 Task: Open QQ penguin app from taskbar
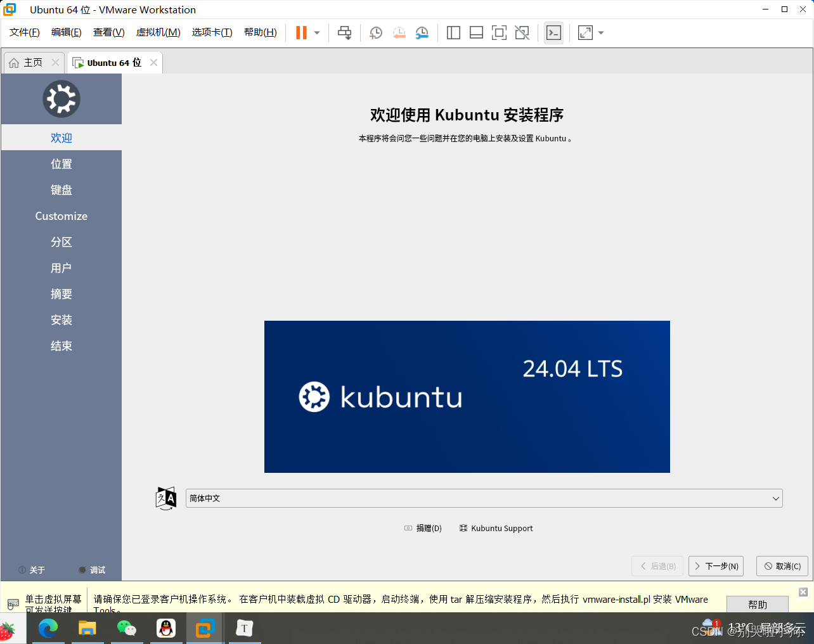166,628
